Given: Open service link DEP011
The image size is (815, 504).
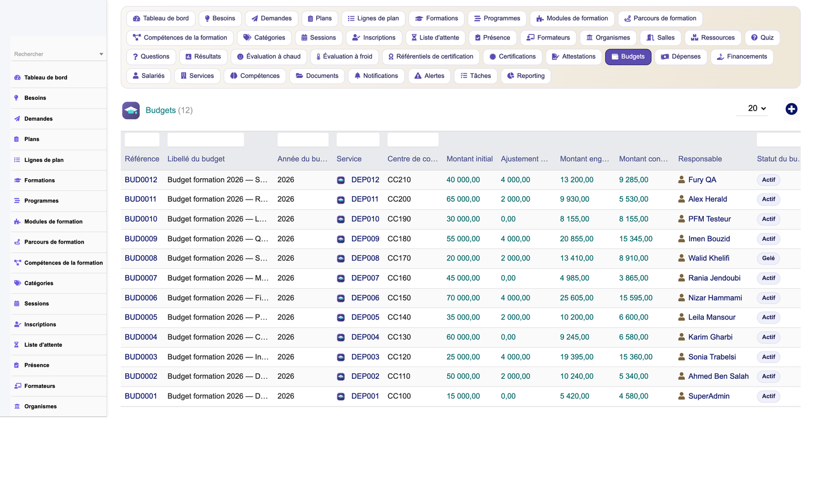Looking at the screenshot, I should pyautogui.click(x=365, y=199).
